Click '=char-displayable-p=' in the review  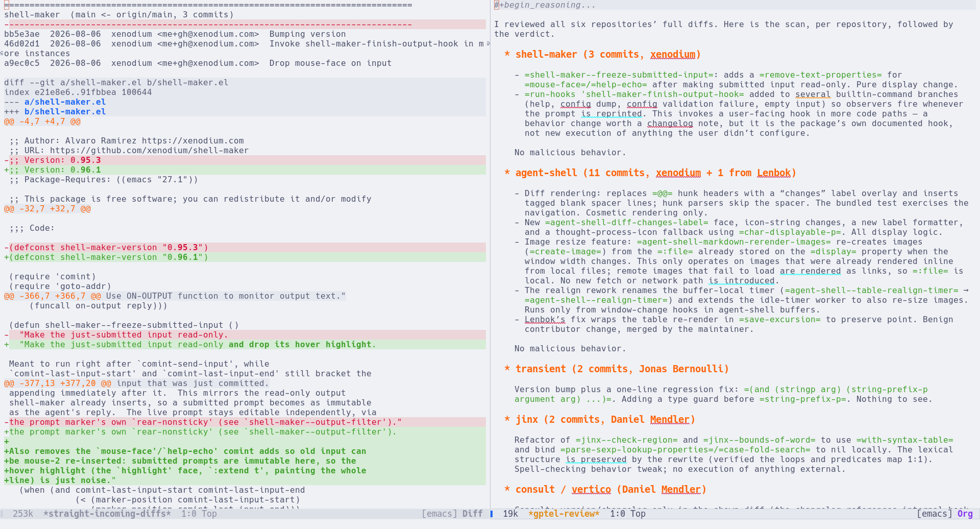tap(790, 232)
